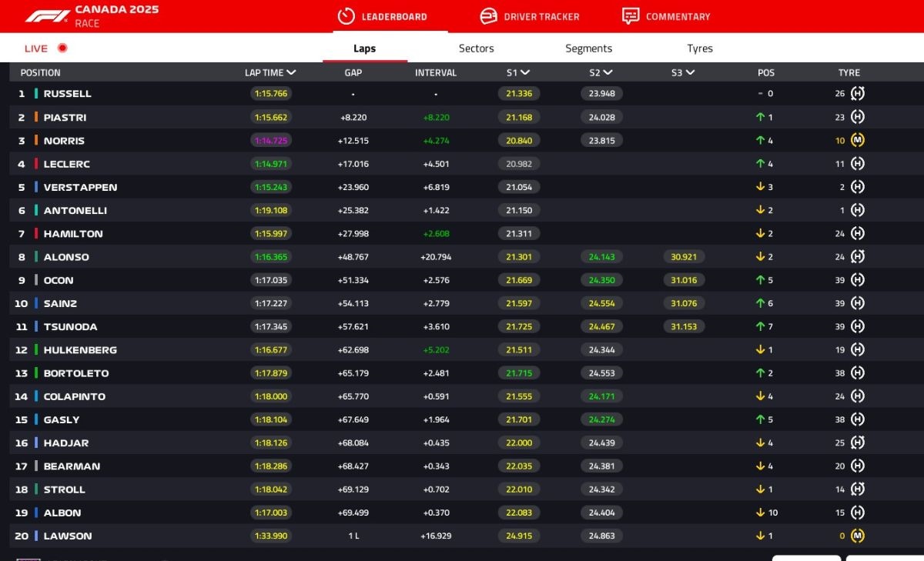Open the Segments tab

click(588, 48)
